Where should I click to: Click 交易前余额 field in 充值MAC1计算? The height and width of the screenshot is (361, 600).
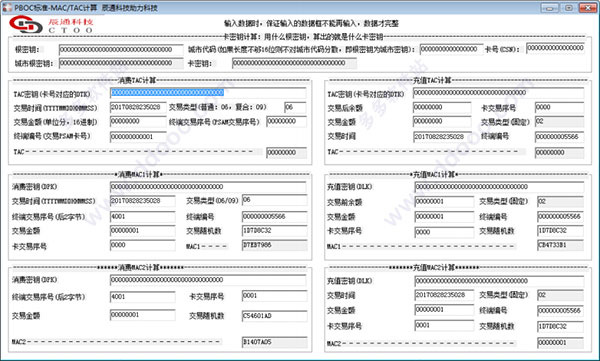(x=444, y=202)
